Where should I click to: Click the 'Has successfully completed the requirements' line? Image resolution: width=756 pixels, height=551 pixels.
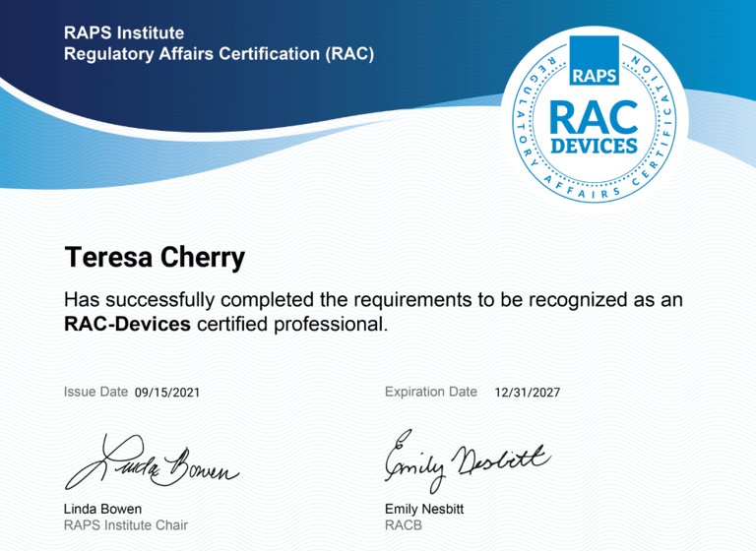[373, 300]
